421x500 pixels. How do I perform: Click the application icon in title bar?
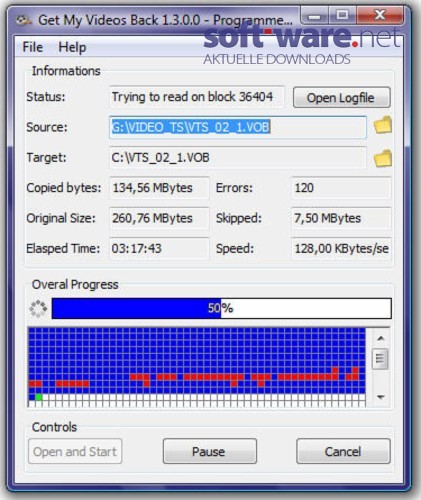(x=23, y=21)
